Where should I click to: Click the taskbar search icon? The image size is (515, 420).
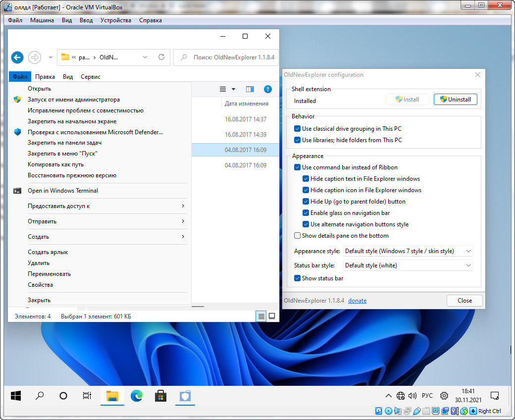click(40, 395)
